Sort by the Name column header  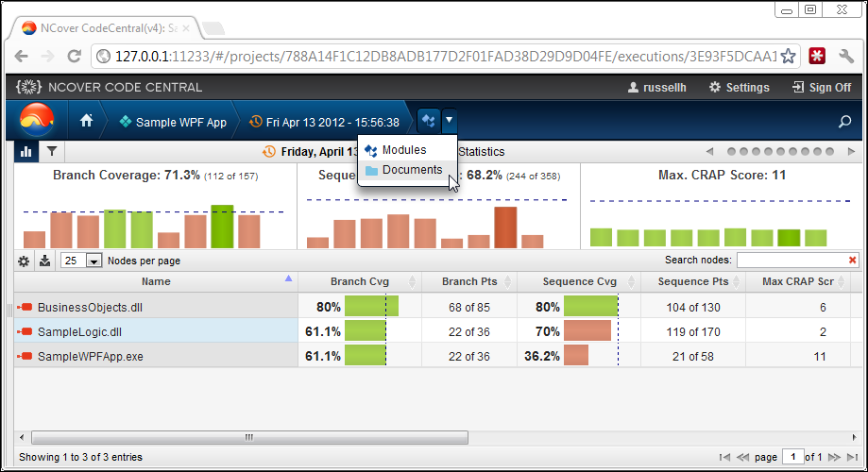[x=156, y=281]
